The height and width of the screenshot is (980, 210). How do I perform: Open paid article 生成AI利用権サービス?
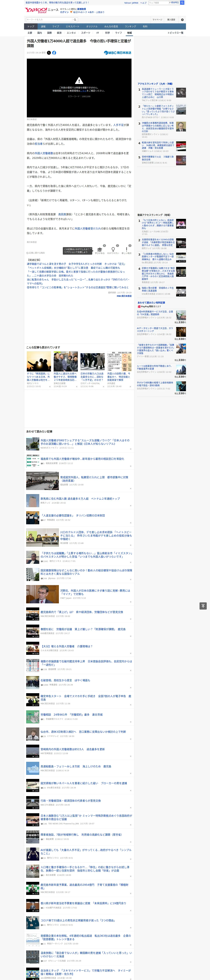click(155, 313)
